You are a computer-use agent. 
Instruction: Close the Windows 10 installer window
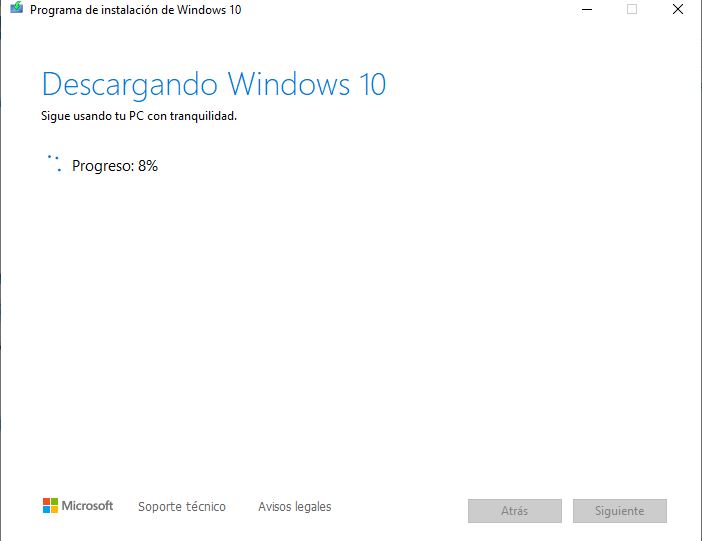pos(677,10)
